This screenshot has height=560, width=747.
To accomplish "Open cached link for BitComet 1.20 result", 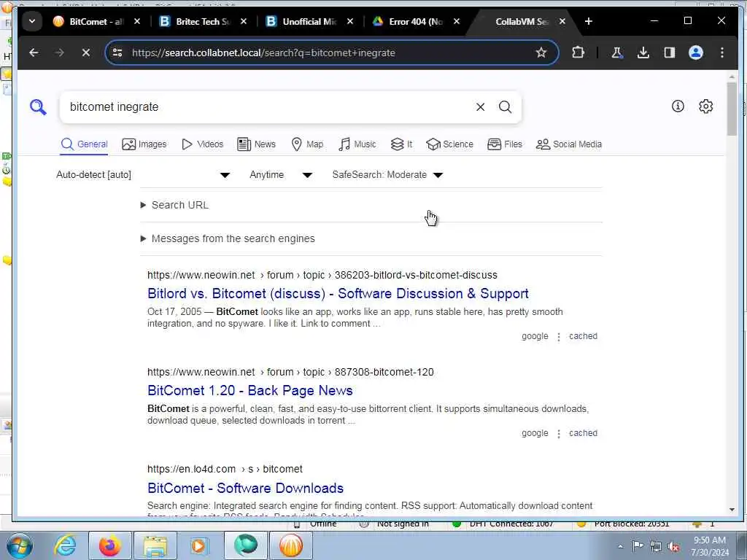I will point(583,433).
